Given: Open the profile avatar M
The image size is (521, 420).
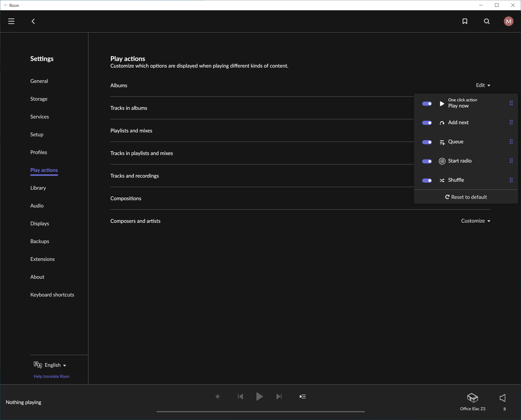Looking at the screenshot, I should point(508,21).
